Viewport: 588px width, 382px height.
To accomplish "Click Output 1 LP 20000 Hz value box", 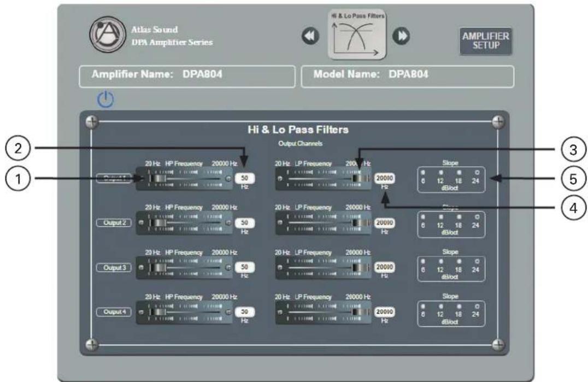I will 384,179.
